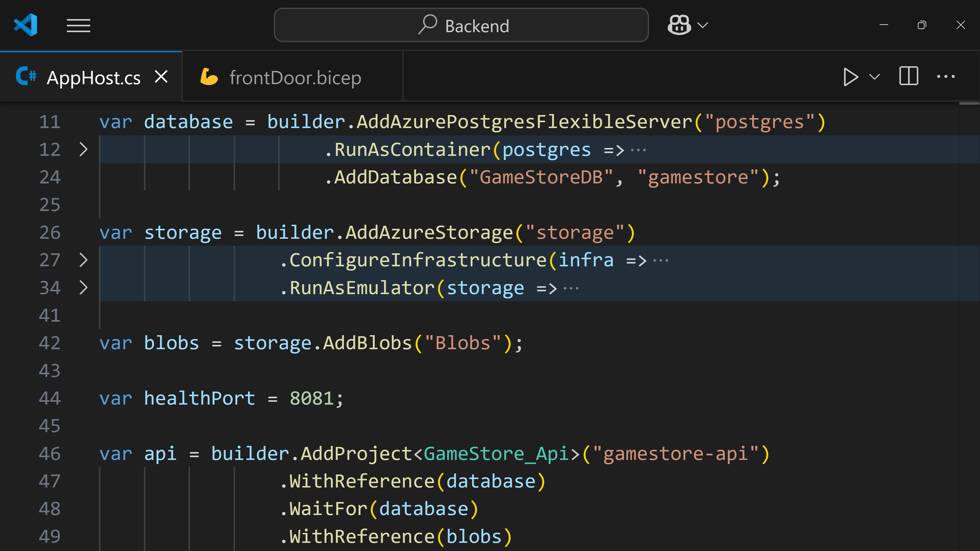Click the WaitFor method on line 48
Image resolution: width=980 pixels, height=551 pixels.
(328, 509)
